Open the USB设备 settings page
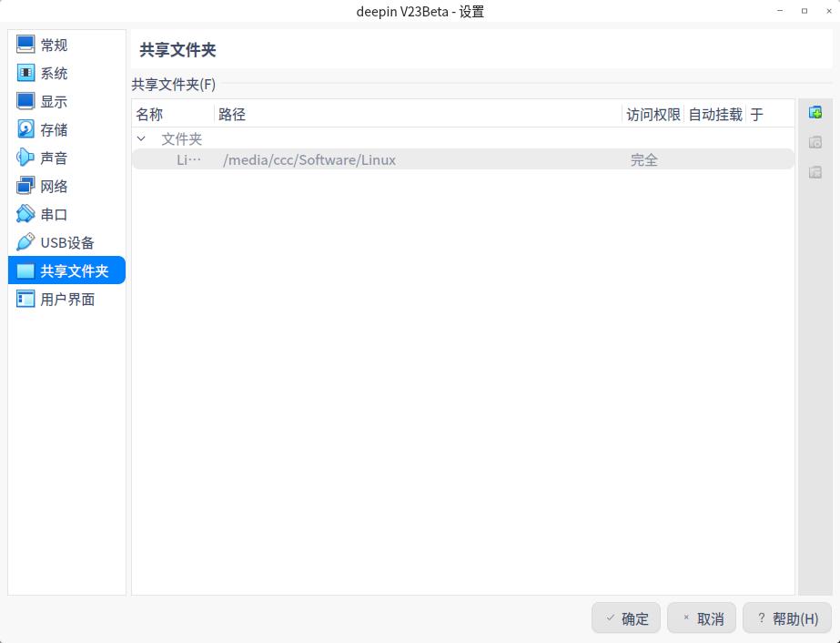Image resolution: width=840 pixels, height=643 pixels. coord(64,242)
